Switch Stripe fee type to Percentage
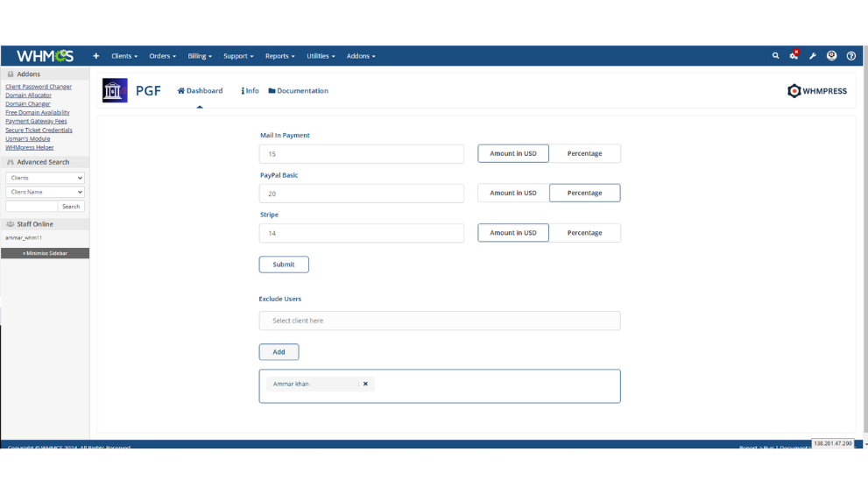 pyautogui.click(x=584, y=233)
